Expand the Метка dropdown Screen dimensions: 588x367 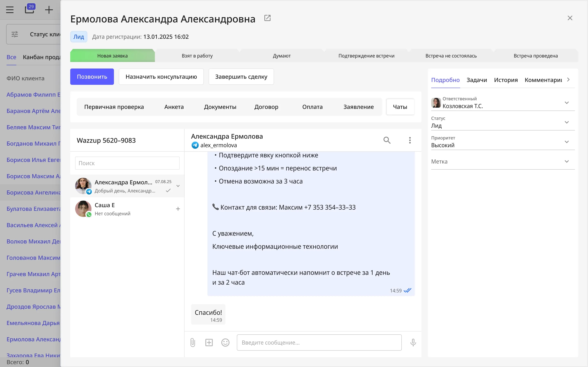pos(503,161)
